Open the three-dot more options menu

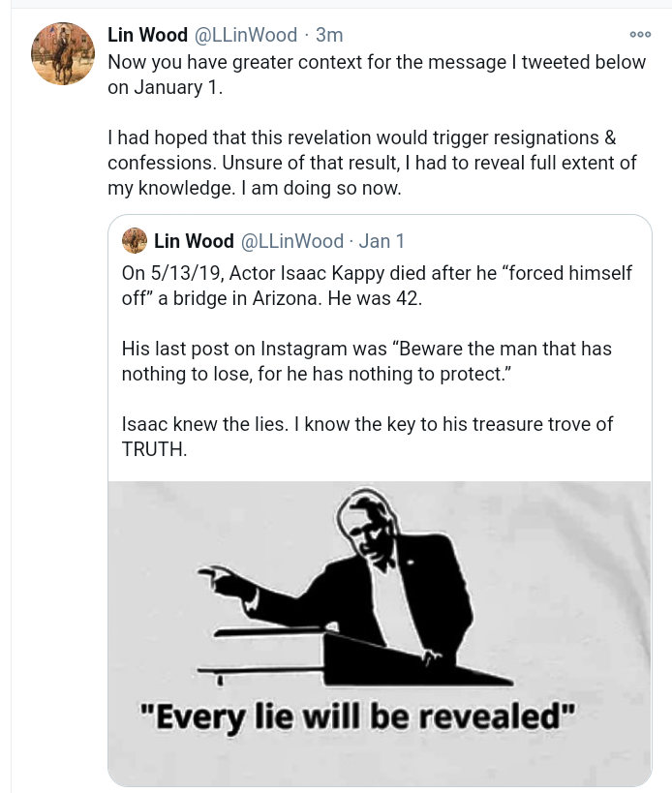pos(640,34)
